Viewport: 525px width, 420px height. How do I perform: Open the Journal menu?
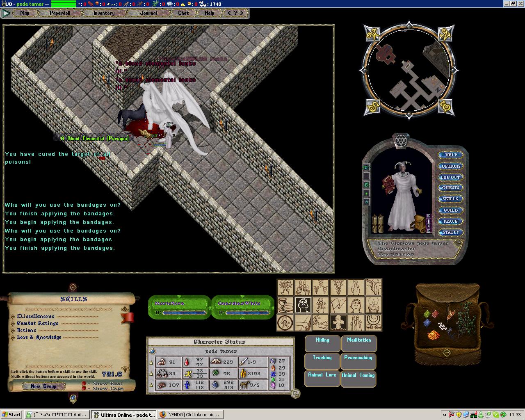[148, 13]
